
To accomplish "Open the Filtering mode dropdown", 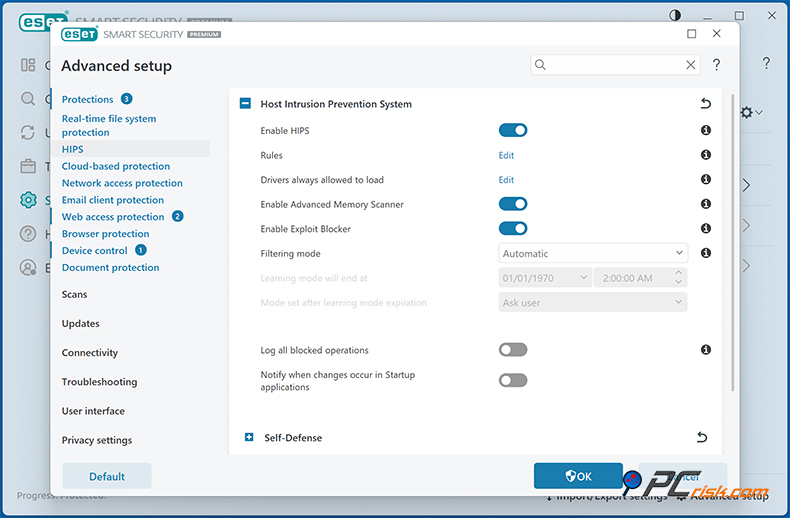I will (593, 253).
